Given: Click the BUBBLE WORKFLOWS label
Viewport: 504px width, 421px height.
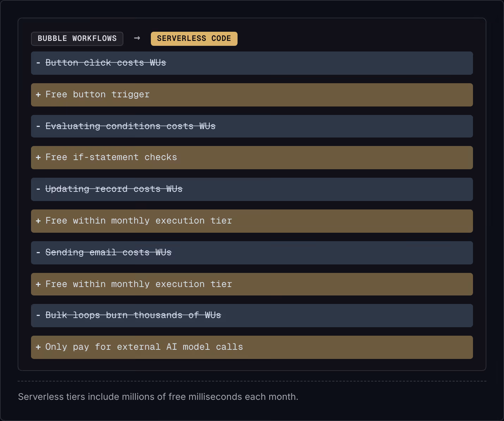Looking at the screenshot, I should pos(77,39).
